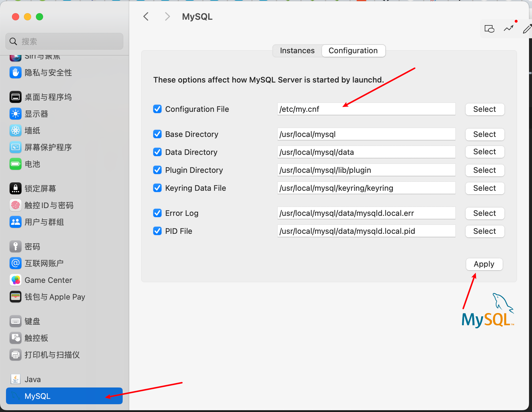Click the line chart annotation icon

tap(509, 28)
